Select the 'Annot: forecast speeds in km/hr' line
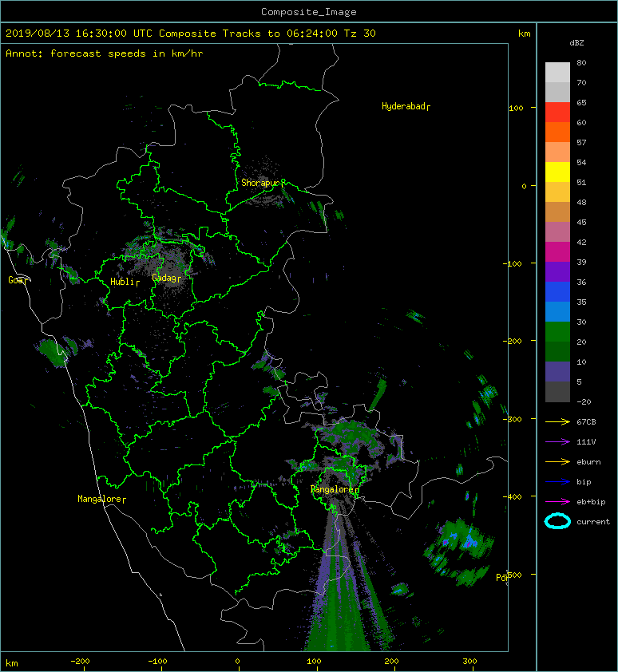This screenshot has height=672, width=618. point(105,53)
